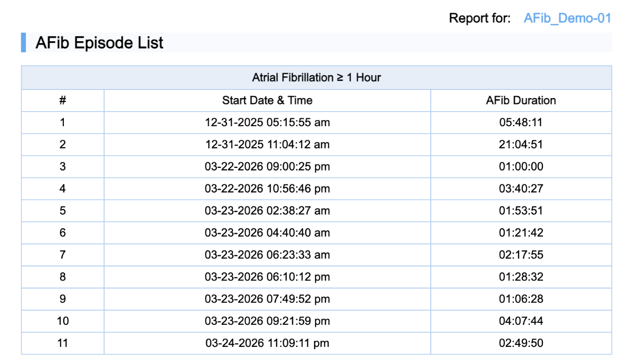
Task: Click the episode number in row 5
Action: pos(62,211)
